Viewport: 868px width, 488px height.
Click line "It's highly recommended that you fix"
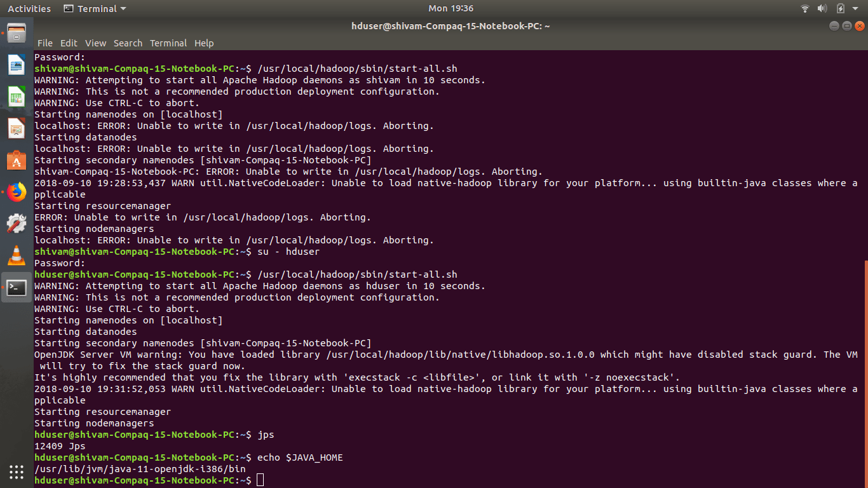(x=357, y=377)
